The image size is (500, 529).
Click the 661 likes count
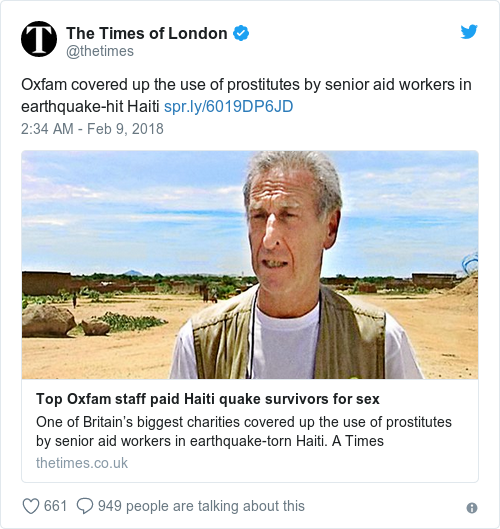[x=55, y=506]
